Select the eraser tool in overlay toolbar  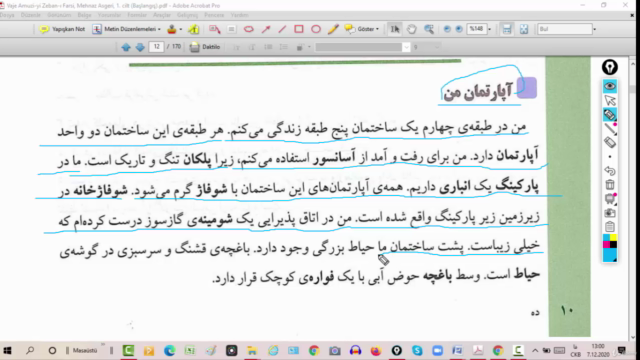(x=610, y=143)
